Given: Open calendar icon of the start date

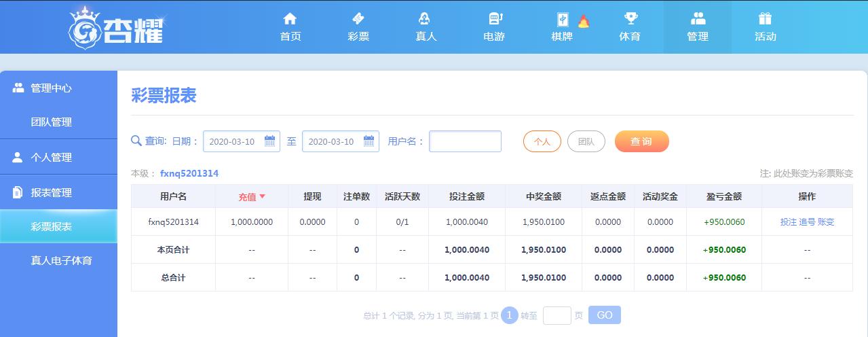Looking at the screenshot, I should pyautogui.click(x=269, y=141).
